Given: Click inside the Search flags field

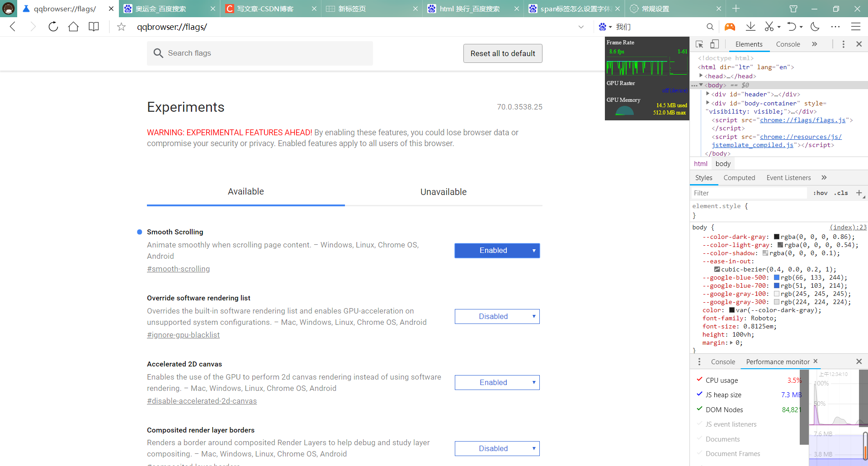Looking at the screenshot, I should [x=260, y=53].
